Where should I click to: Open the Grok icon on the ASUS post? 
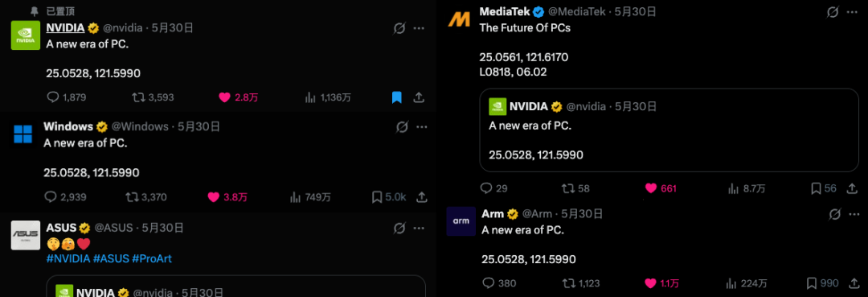pos(399,228)
